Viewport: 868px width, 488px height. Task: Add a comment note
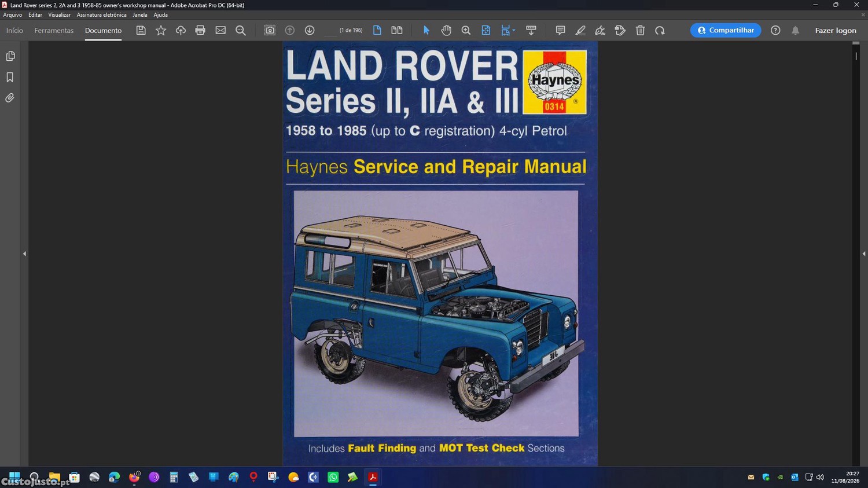coord(560,30)
